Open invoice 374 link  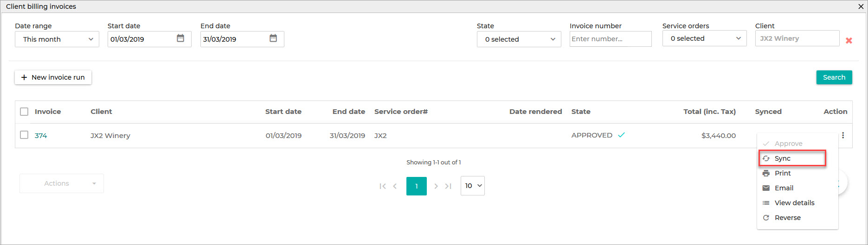pos(41,136)
